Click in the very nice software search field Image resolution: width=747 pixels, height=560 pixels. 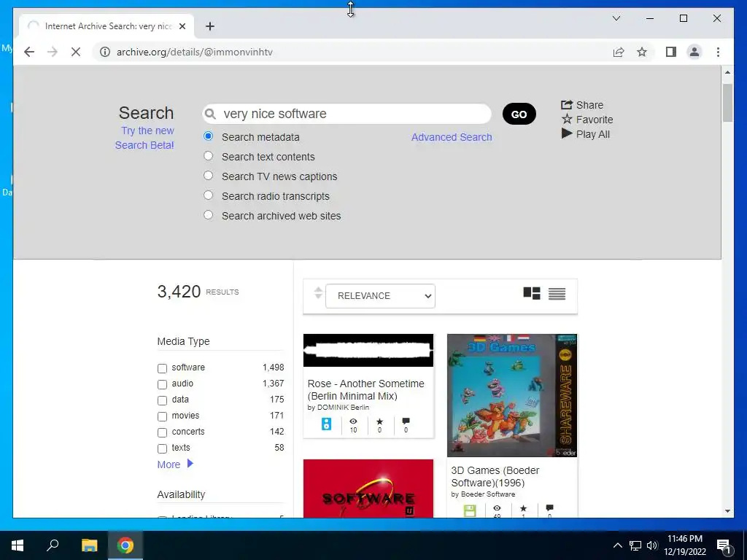(x=347, y=114)
